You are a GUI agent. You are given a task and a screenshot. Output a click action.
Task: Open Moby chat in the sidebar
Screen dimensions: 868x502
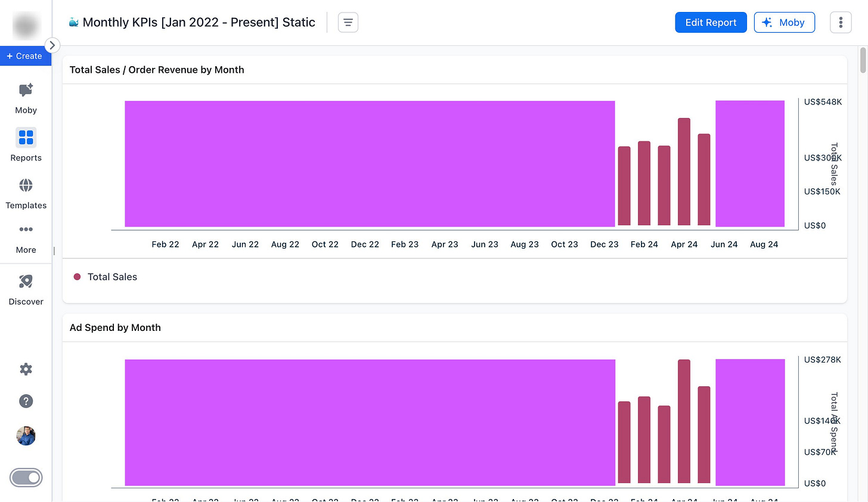26,98
